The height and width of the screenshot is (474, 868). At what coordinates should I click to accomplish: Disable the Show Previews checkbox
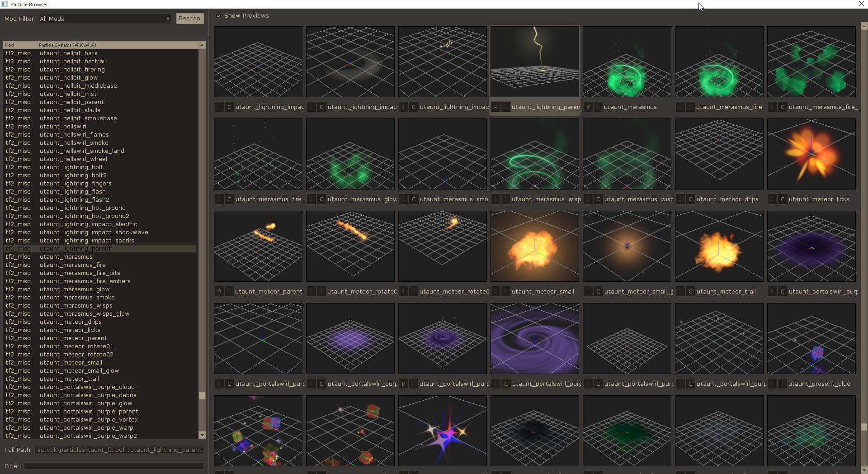218,15
